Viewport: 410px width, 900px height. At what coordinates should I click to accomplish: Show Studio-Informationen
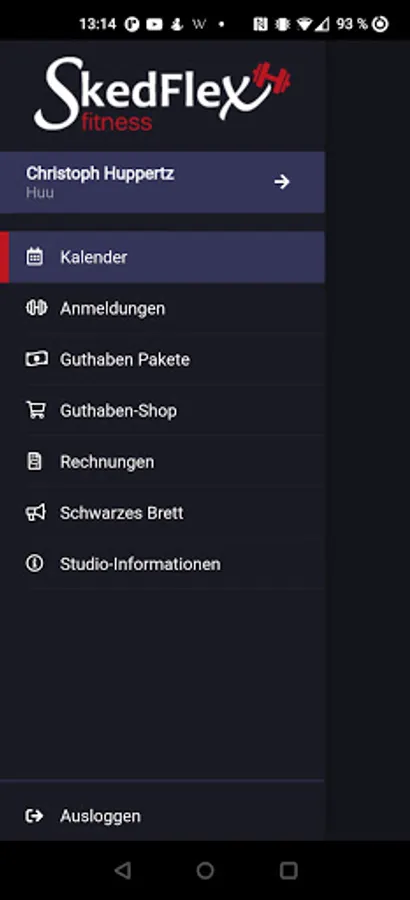(x=163, y=564)
